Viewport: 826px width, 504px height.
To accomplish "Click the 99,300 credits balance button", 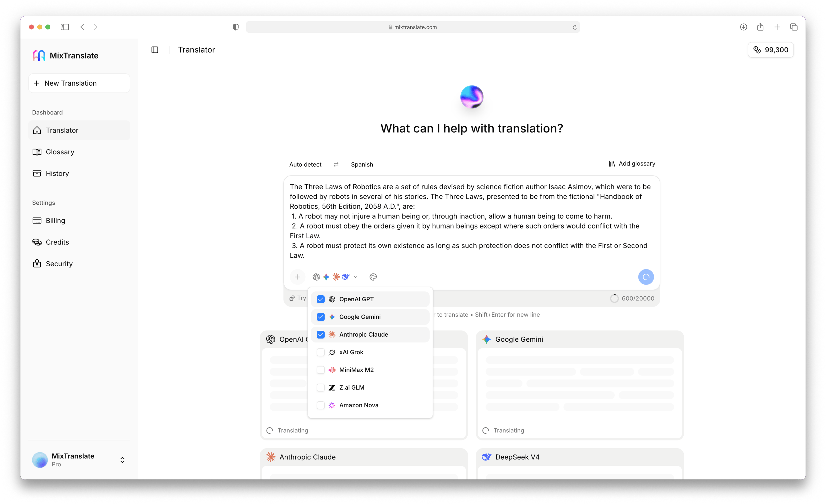I will tap(770, 50).
